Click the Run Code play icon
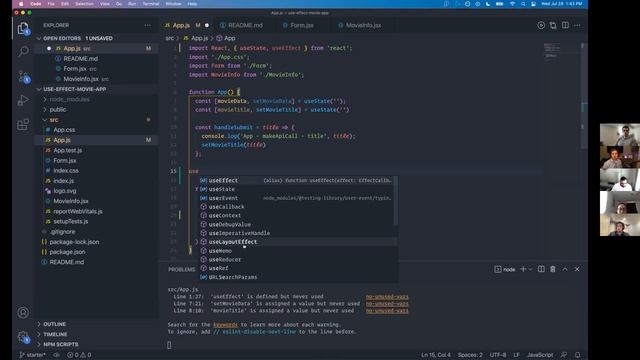 541,25
